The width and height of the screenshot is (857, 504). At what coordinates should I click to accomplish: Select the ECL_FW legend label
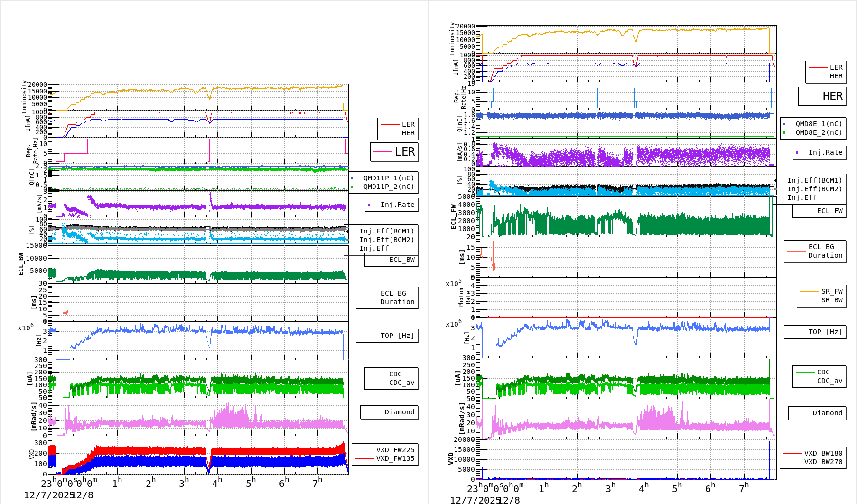coord(829,211)
